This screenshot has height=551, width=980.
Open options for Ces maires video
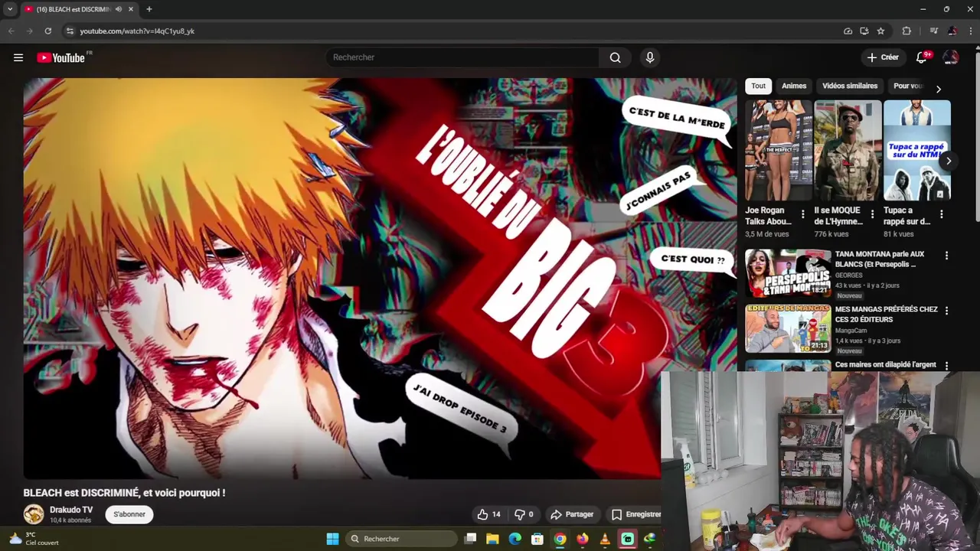click(946, 366)
